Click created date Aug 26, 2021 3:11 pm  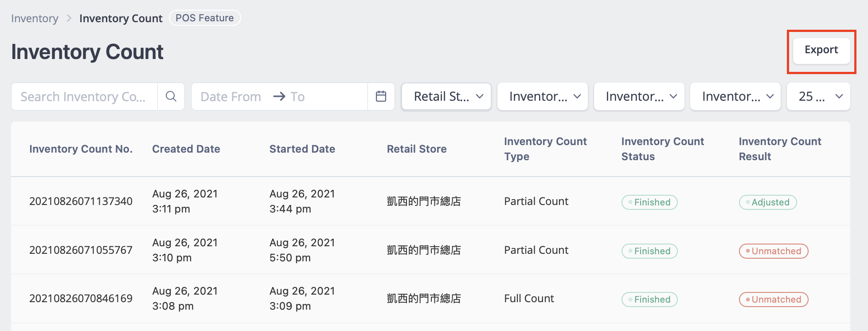coord(185,201)
